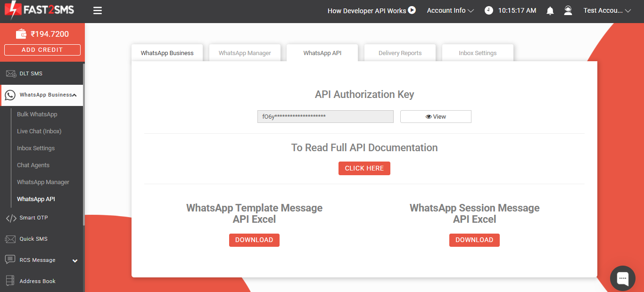Select the WhatsApp API tab
Image resolution: width=644 pixels, height=292 pixels.
point(322,53)
